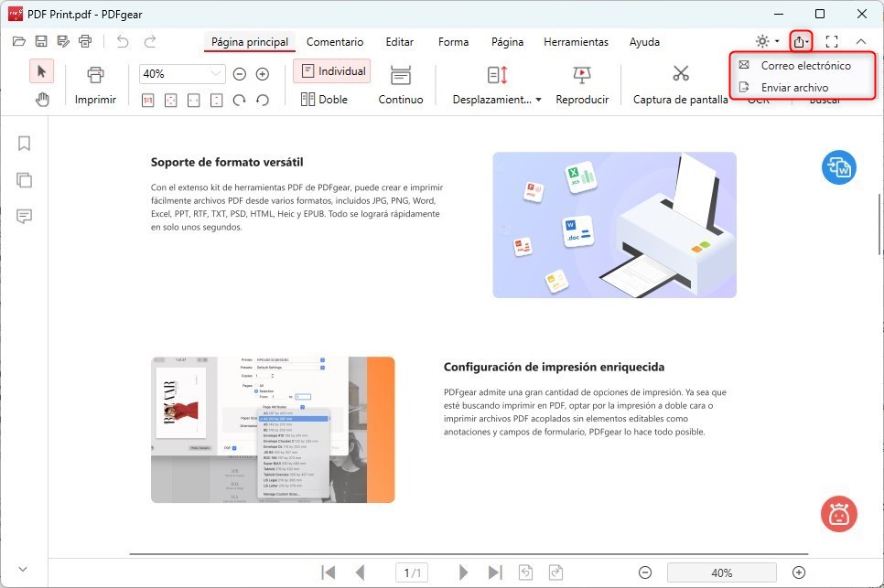
Task: Go to the first page
Action: tap(329, 572)
